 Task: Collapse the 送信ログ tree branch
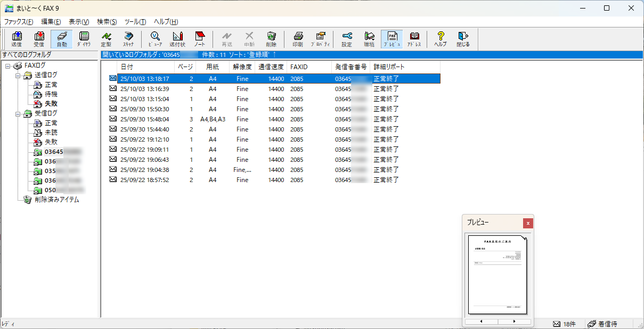tap(18, 76)
